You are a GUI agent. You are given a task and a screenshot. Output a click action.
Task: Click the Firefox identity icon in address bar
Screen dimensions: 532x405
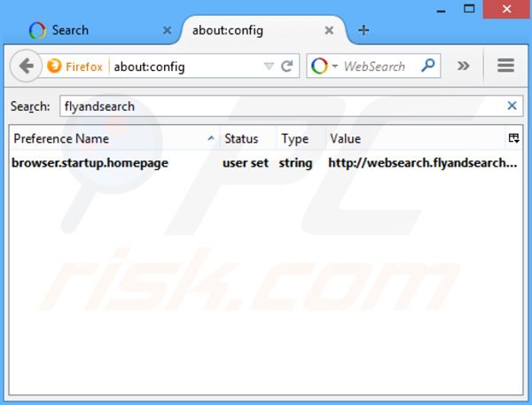point(55,66)
